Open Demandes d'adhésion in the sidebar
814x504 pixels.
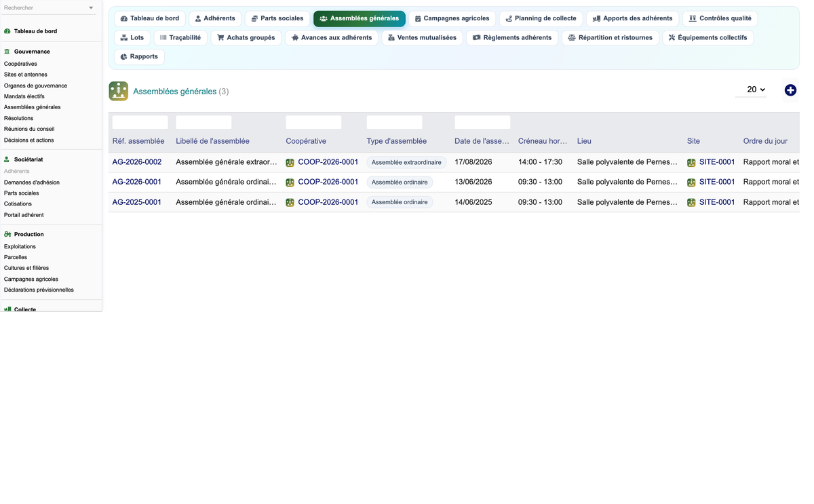pyautogui.click(x=32, y=182)
